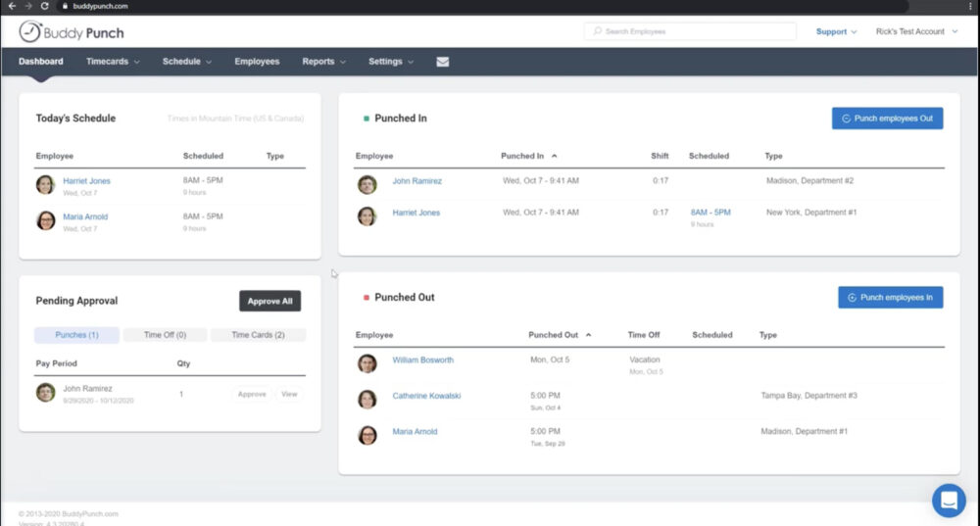This screenshot has height=526, width=980.
Task: Expand the Schedule dropdown menu
Action: (187, 62)
